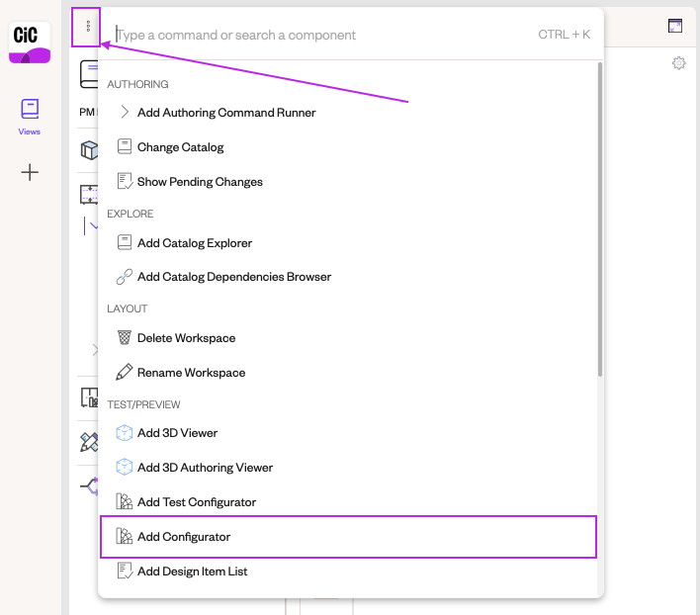Add a new view with plus icon
The width and height of the screenshot is (700, 615).
click(x=30, y=172)
